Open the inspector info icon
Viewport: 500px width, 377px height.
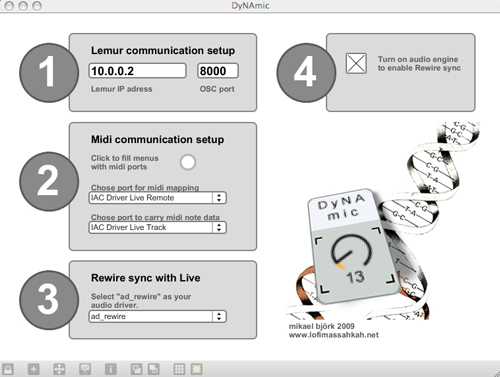click(x=111, y=369)
